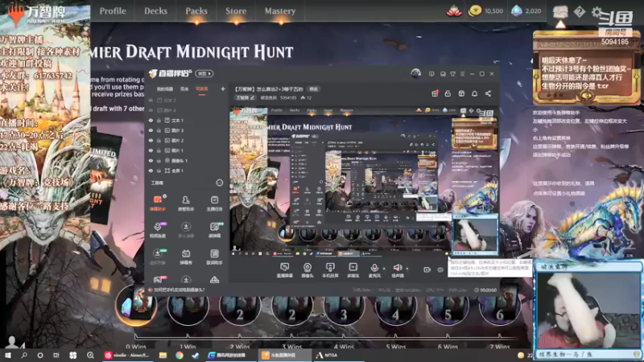Image resolution: width=644 pixels, height=362 pixels.
Task: Open the 视频连麦 video link tool
Action: pos(157,230)
